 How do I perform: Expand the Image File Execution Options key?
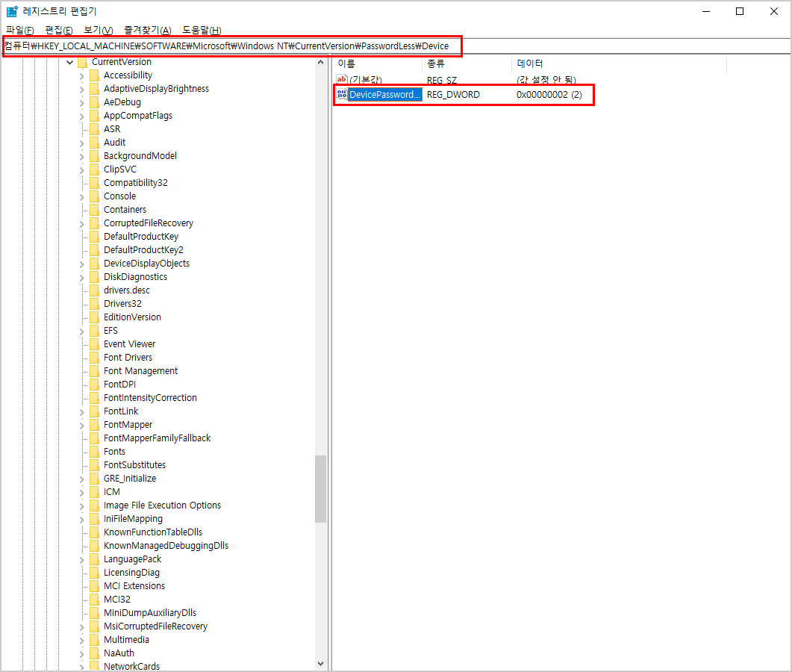pyautogui.click(x=82, y=505)
